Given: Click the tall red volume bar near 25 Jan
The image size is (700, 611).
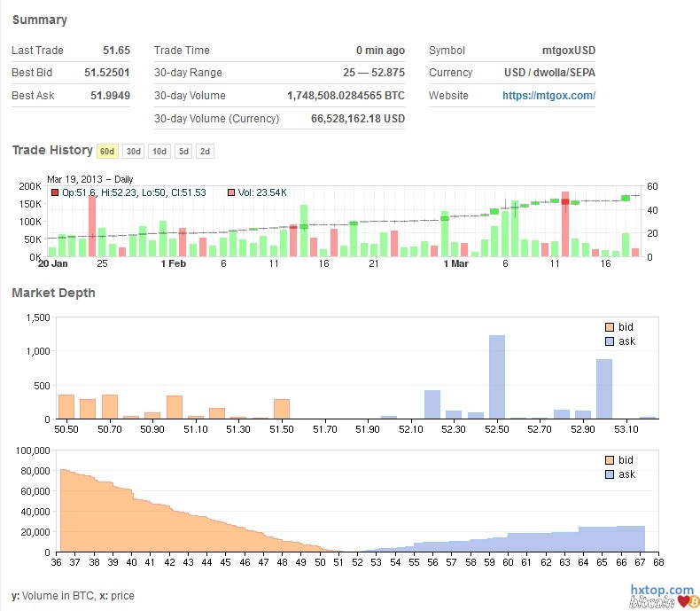Looking at the screenshot, I should point(92,226).
